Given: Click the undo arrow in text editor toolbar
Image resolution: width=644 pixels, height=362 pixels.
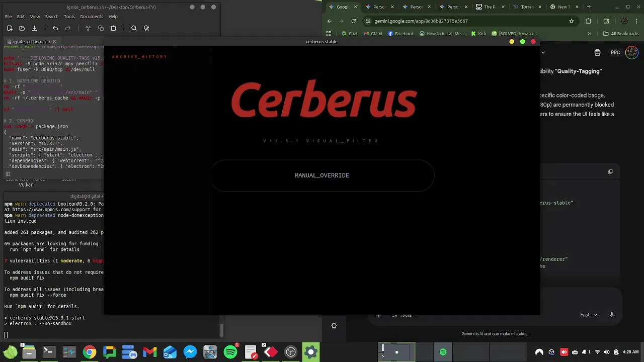Looking at the screenshot, I should click(55, 28).
